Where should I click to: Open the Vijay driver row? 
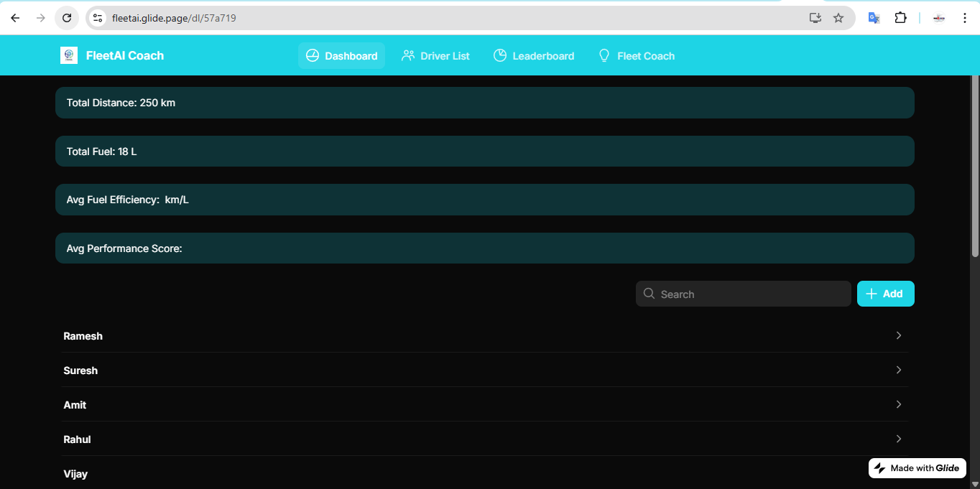click(484, 473)
